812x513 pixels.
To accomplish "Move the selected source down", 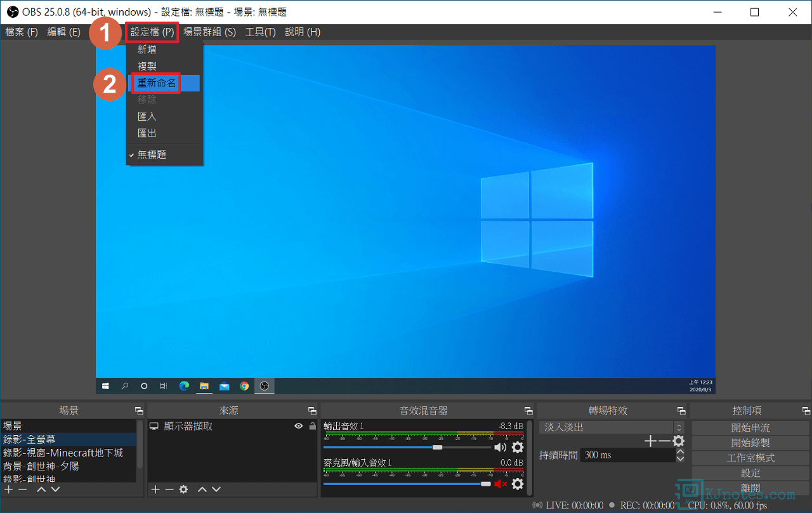I will [216, 490].
